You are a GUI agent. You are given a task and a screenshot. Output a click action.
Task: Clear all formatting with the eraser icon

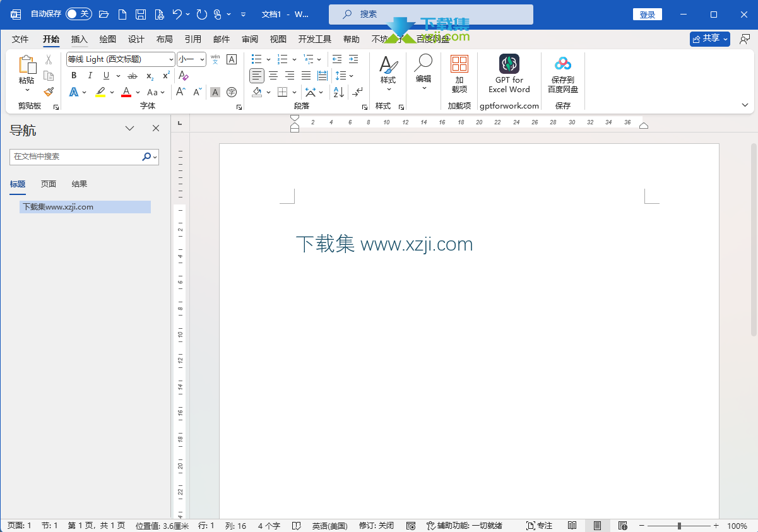184,76
